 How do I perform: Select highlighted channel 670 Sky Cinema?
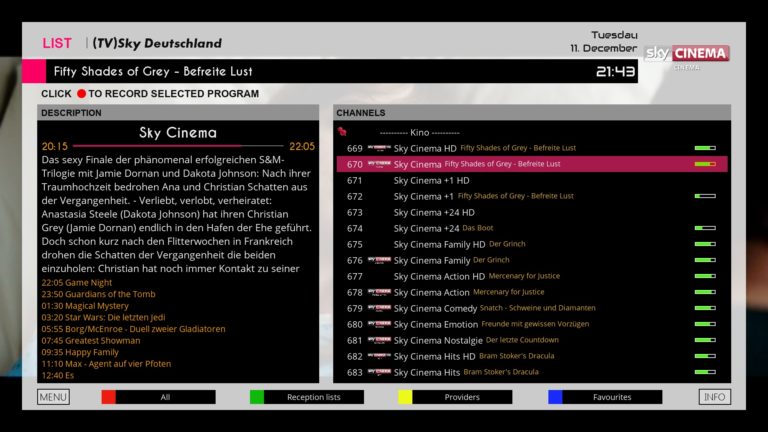(x=532, y=164)
